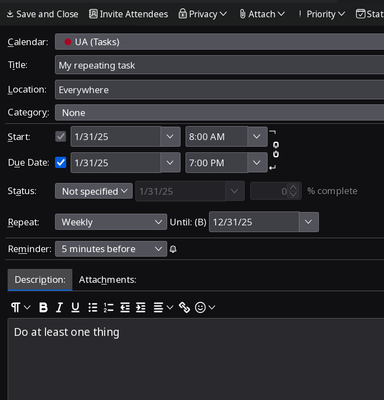Image resolution: width=384 pixels, height=400 pixels.
Task: Click the Start time field 8:00 AM
Action: click(x=216, y=136)
